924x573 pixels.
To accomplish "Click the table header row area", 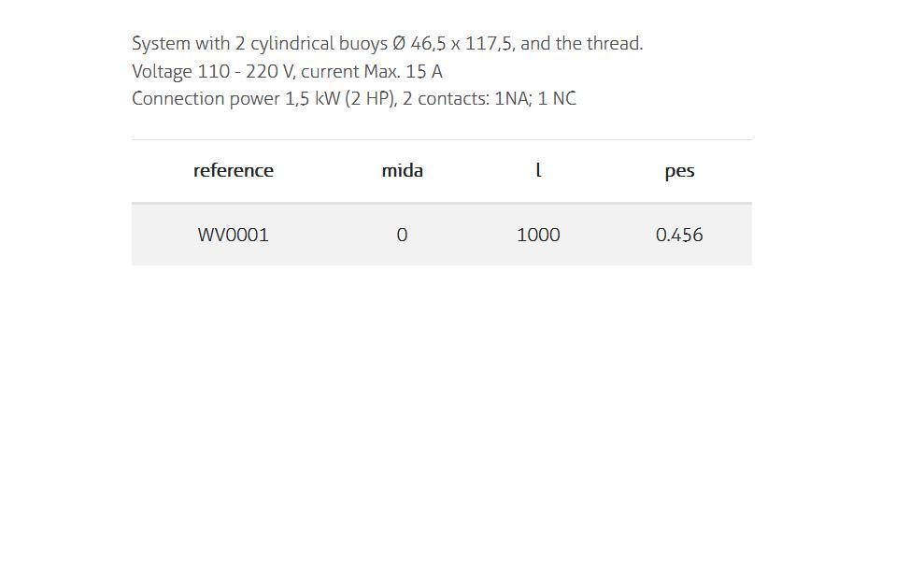I will pyautogui.click(x=442, y=172).
